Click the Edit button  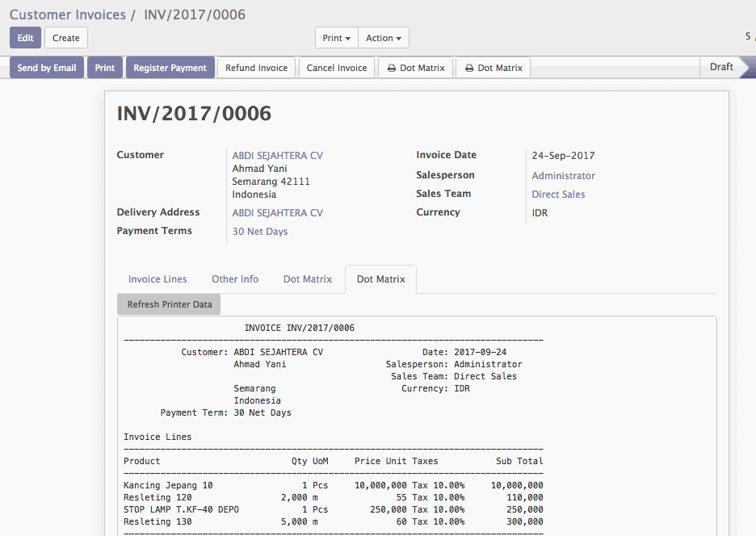pos(25,38)
